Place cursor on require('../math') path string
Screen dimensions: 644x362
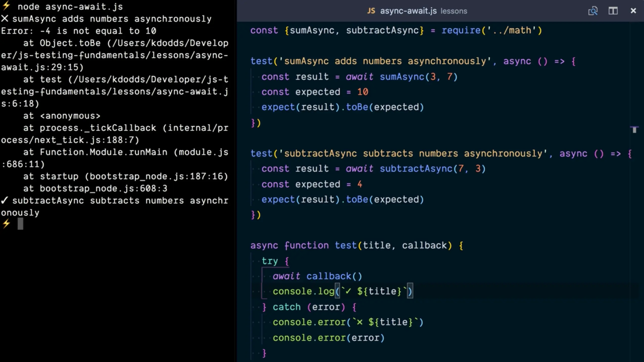click(x=511, y=31)
